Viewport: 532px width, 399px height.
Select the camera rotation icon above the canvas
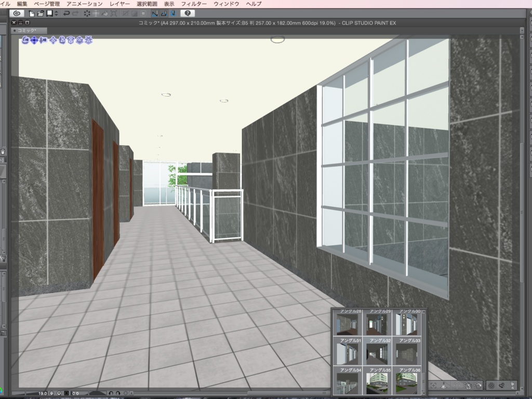click(x=25, y=42)
